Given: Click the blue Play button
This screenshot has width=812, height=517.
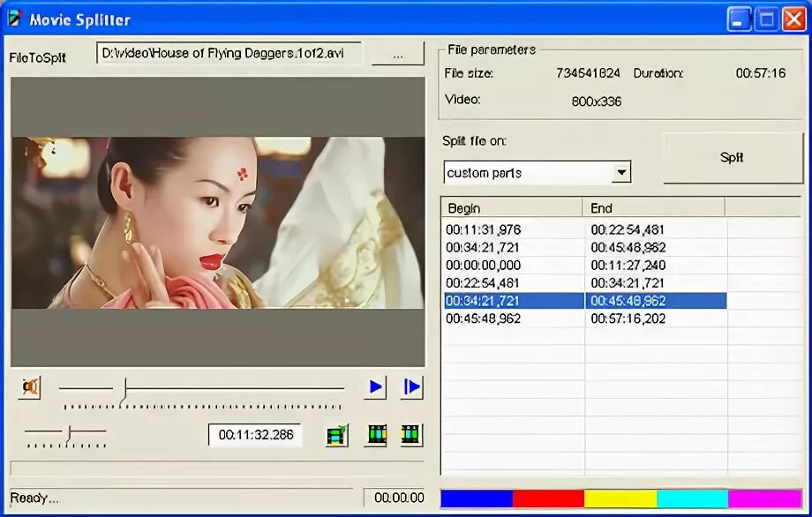Looking at the screenshot, I should [375, 387].
